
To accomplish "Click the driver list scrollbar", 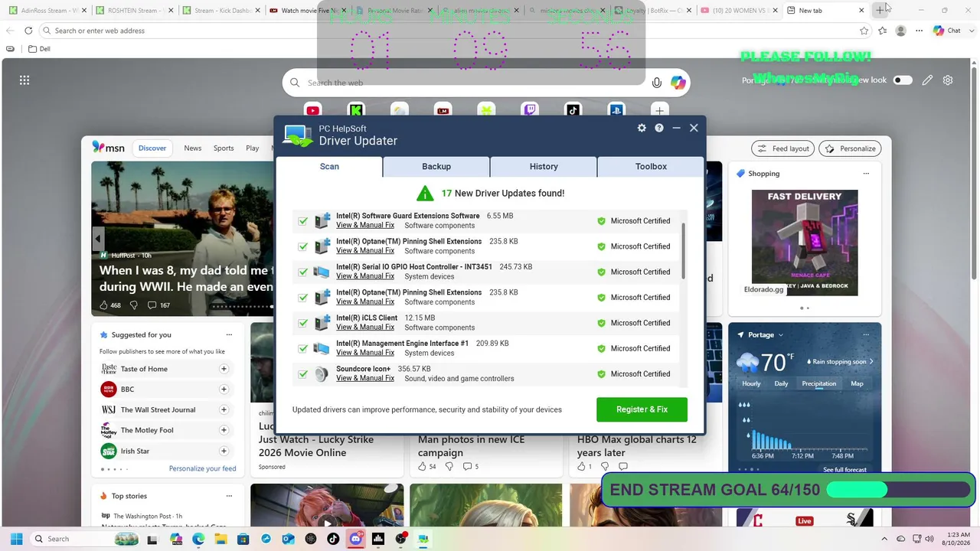I will [x=682, y=251].
